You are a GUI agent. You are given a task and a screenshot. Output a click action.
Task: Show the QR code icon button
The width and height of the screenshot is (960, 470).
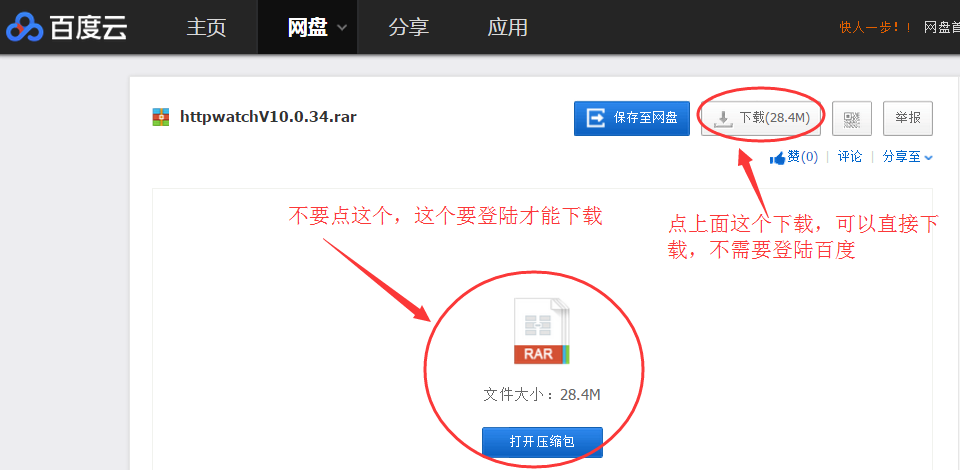[851, 118]
